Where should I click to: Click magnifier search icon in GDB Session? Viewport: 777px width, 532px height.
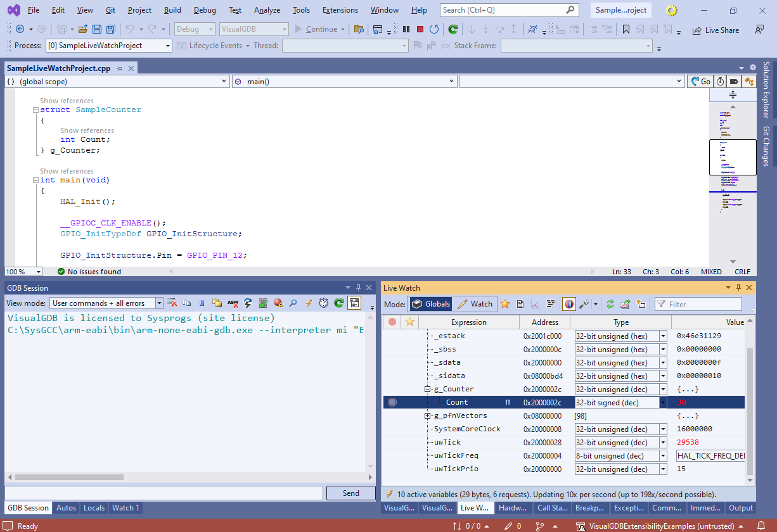[x=293, y=303]
